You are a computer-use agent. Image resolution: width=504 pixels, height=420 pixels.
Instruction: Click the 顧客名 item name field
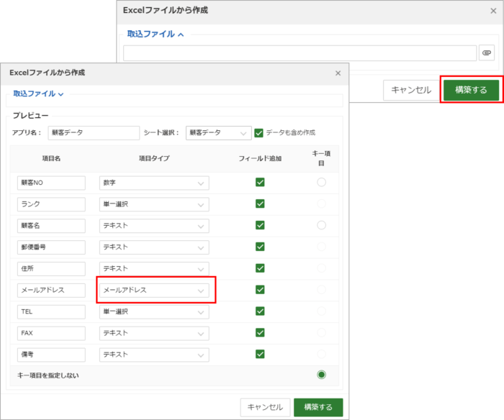tap(51, 226)
